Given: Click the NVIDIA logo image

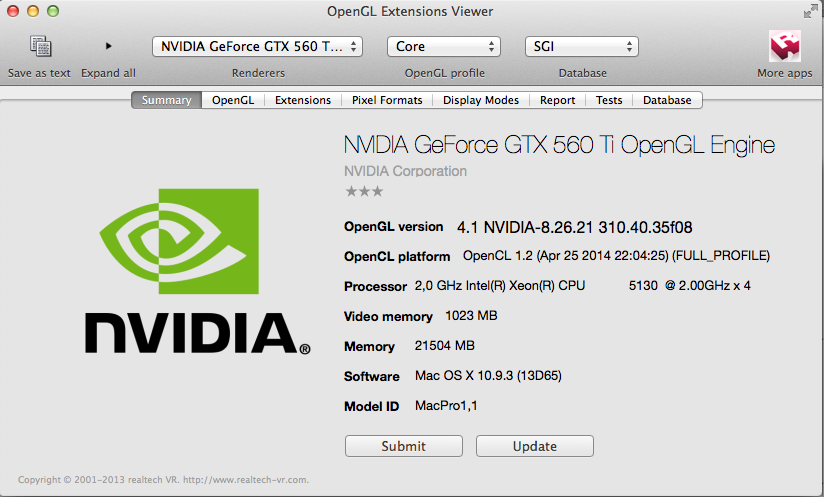Looking at the screenshot, I should click(x=198, y=271).
